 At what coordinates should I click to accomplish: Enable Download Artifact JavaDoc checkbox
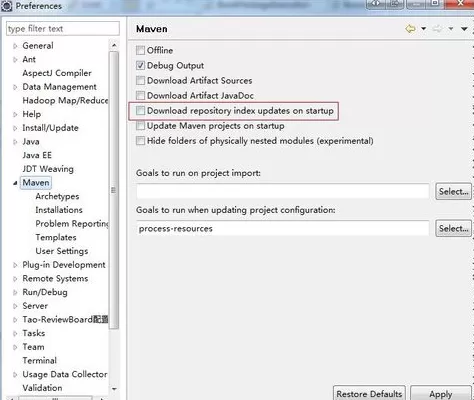pos(140,95)
